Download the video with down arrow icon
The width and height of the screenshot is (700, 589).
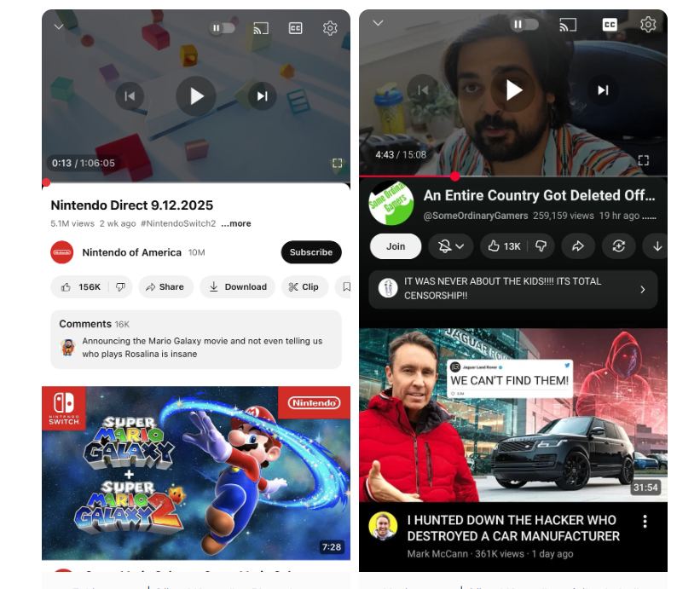coord(657,246)
